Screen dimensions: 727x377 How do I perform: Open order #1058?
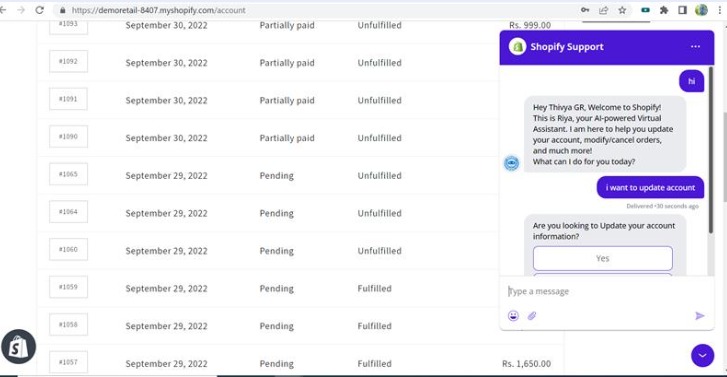(68, 324)
